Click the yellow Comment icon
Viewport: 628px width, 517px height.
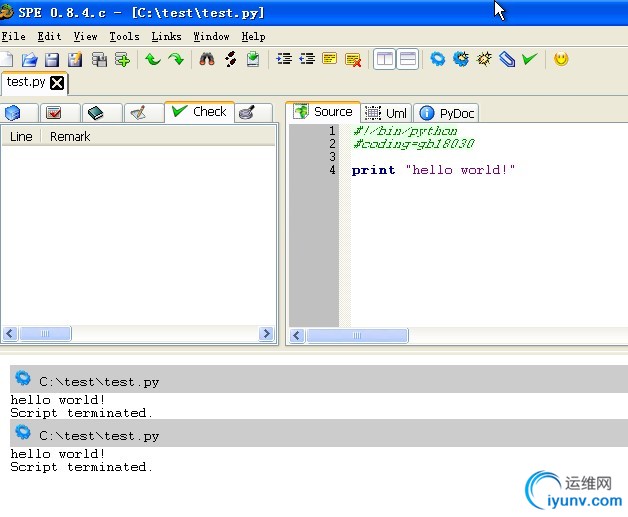coord(330,59)
